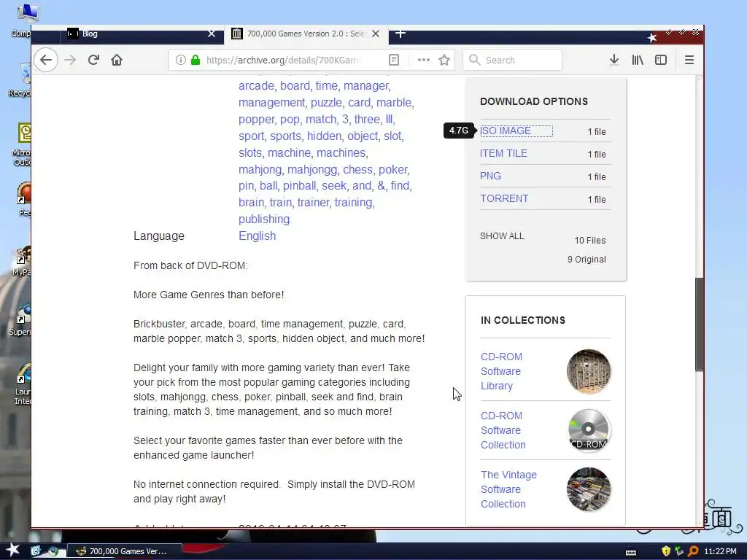The height and width of the screenshot is (560, 747).
Task: Close the 700,000 Games tab
Action: 376,34
